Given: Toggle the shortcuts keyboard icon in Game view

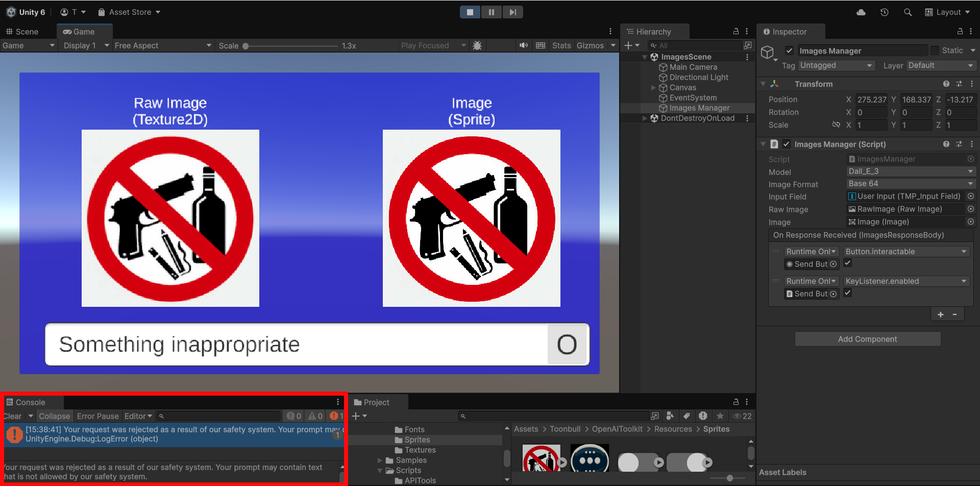Looking at the screenshot, I should point(541,45).
